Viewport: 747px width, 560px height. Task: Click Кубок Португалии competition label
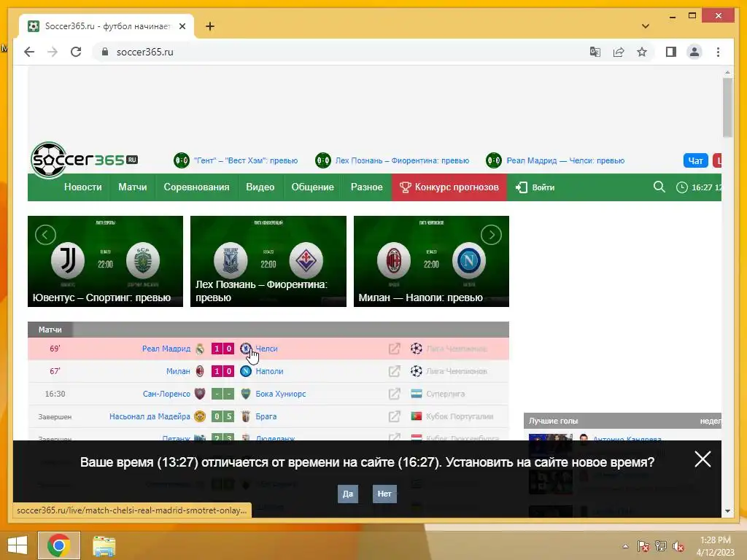tap(460, 416)
